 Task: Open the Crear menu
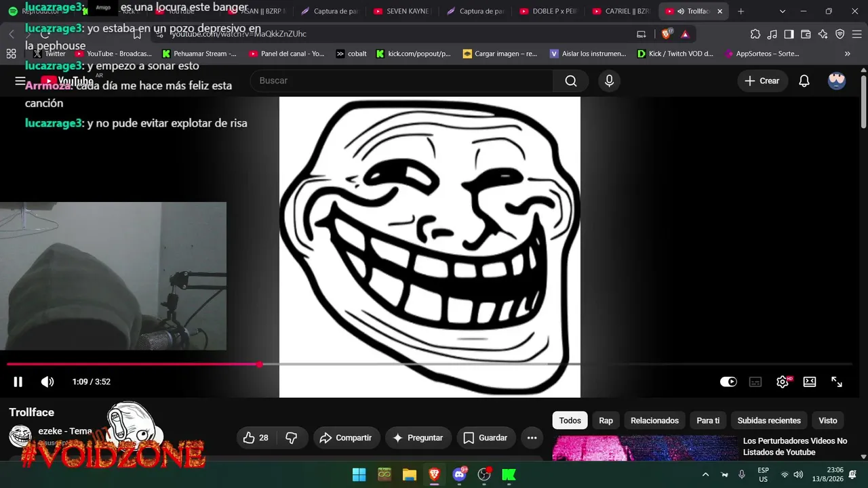[762, 81]
